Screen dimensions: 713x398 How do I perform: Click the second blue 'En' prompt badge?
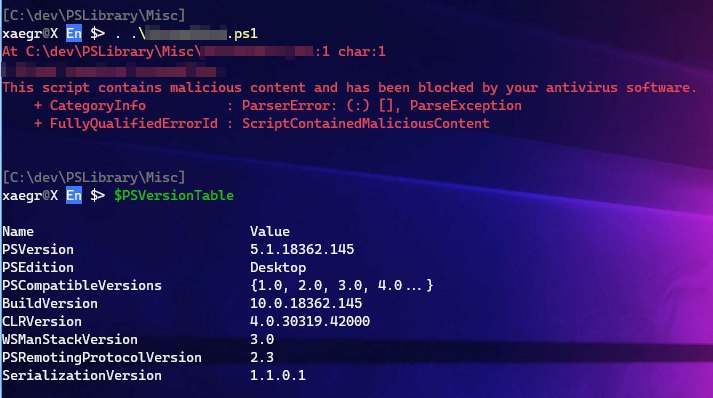[x=74, y=195]
